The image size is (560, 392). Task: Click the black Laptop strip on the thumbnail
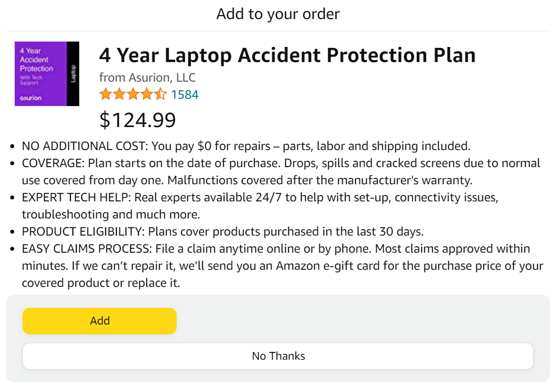pos(73,73)
